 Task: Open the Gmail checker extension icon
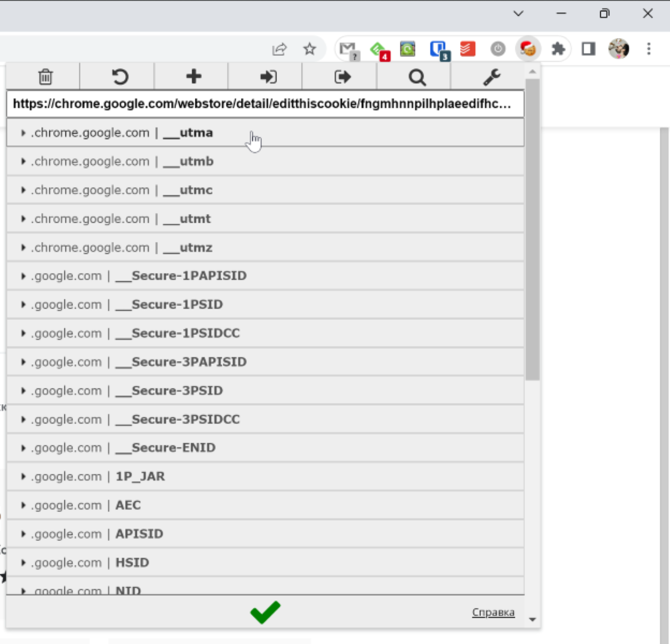(x=350, y=50)
